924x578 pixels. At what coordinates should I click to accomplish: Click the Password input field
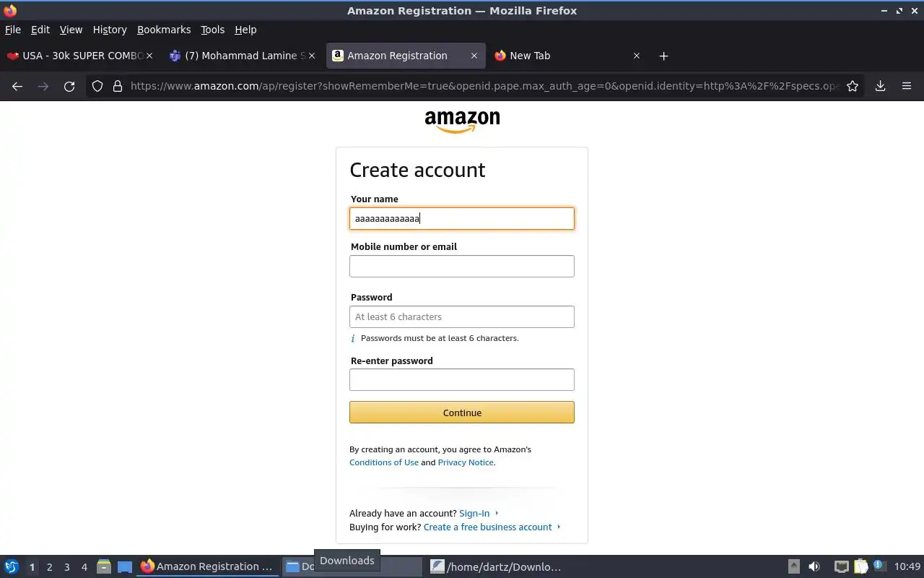click(462, 316)
